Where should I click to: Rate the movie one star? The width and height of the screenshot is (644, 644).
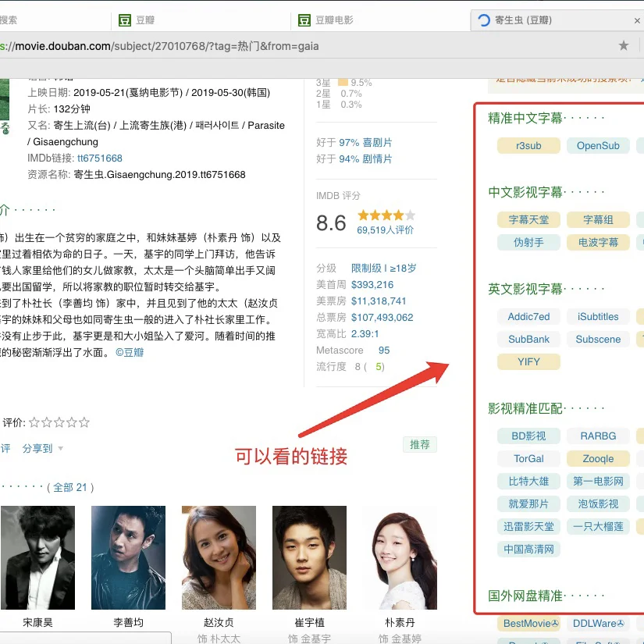pos(34,422)
